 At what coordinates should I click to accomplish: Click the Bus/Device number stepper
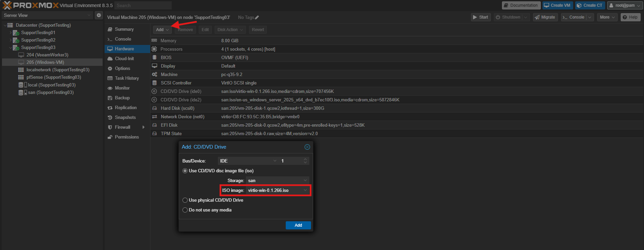click(305, 161)
